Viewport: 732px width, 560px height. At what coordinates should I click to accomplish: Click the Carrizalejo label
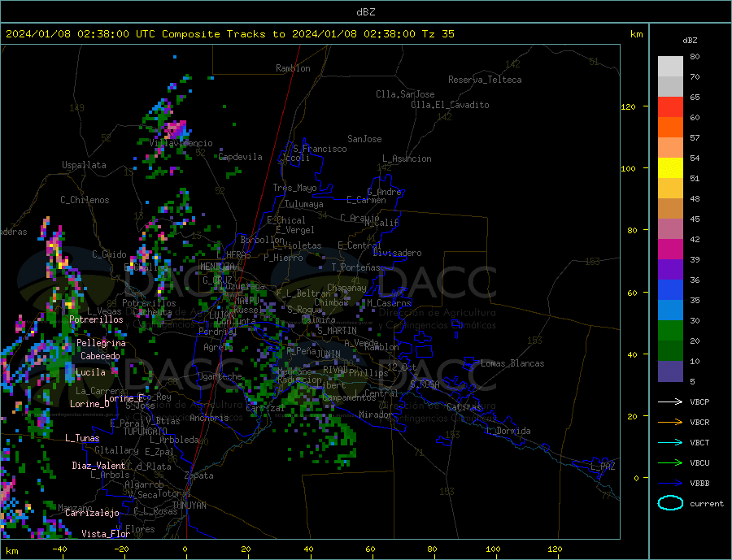[x=92, y=514]
